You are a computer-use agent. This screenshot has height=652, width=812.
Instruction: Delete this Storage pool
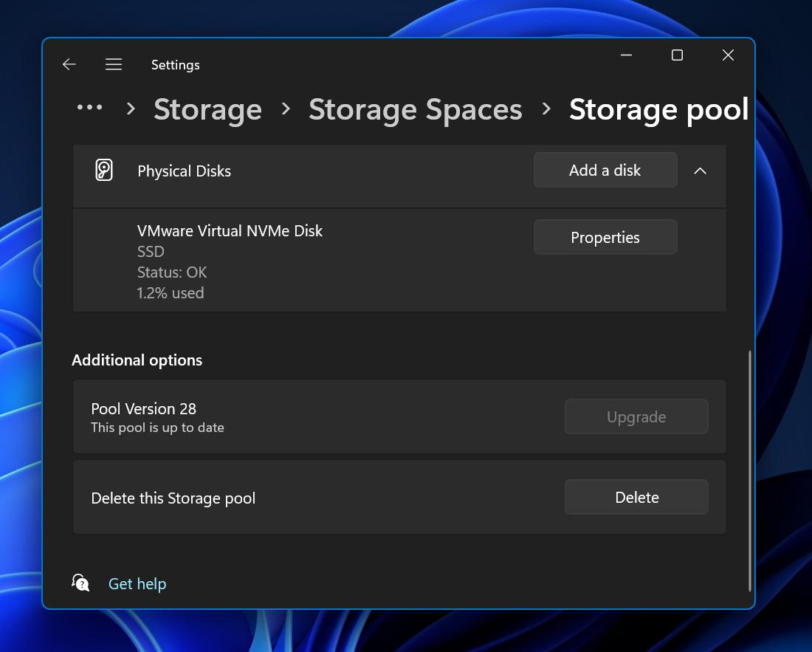[636, 497]
